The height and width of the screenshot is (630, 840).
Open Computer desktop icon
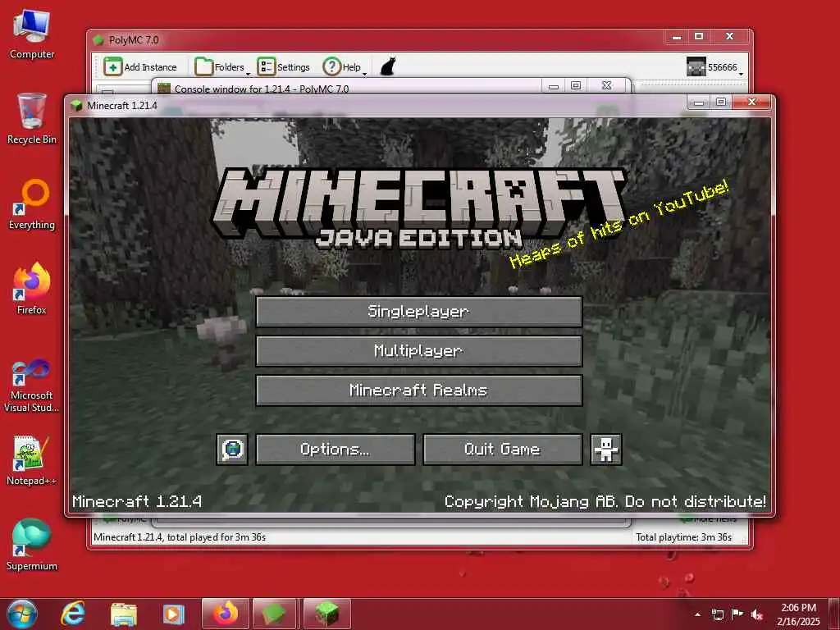click(x=32, y=34)
